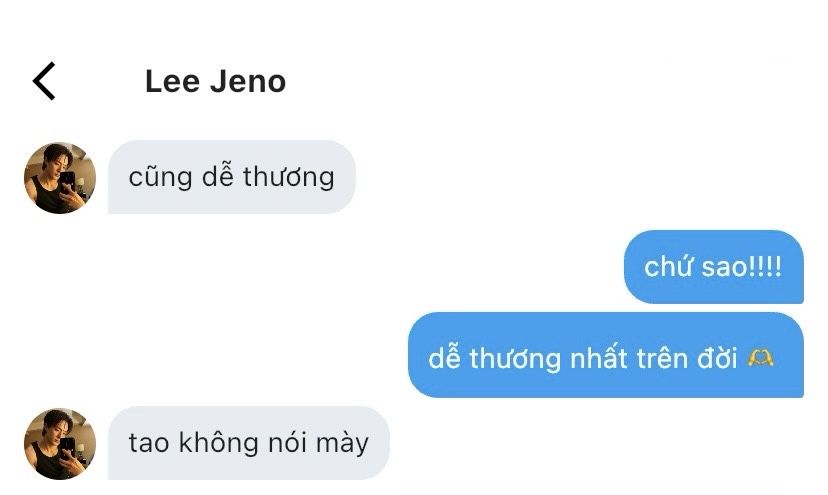Select the "cũng dễ thương" message bubble
The image size is (828, 495).
(x=232, y=177)
